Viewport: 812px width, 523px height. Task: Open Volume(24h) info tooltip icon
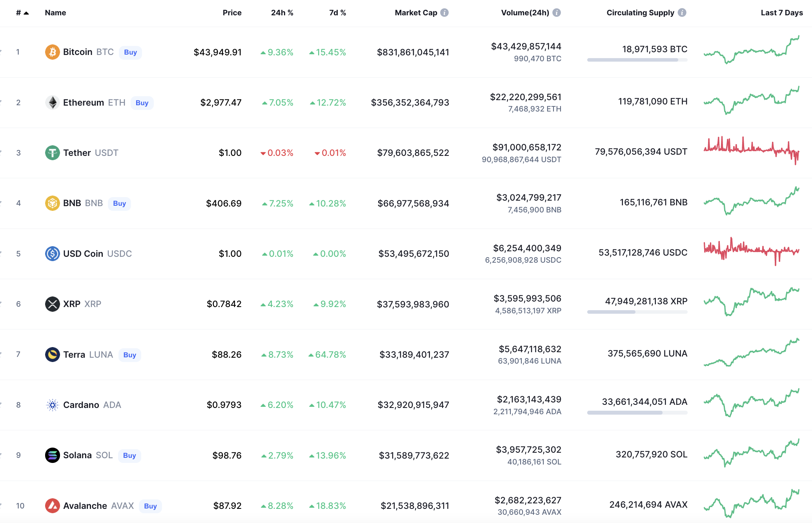pos(556,13)
